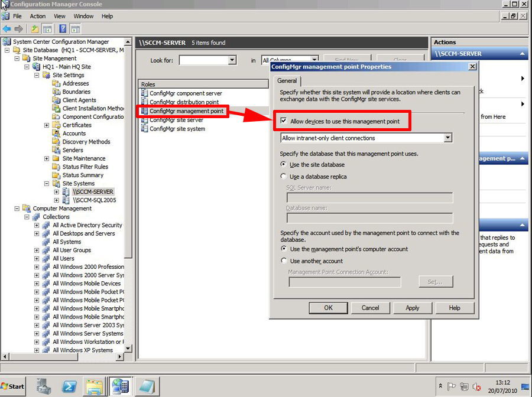Click the Forward arrow toolbar icon
This screenshot has height=397, width=532.
click(19, 29)
